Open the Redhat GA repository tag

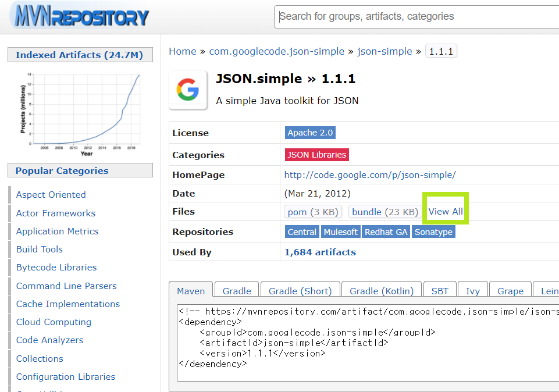click(386, 232)
